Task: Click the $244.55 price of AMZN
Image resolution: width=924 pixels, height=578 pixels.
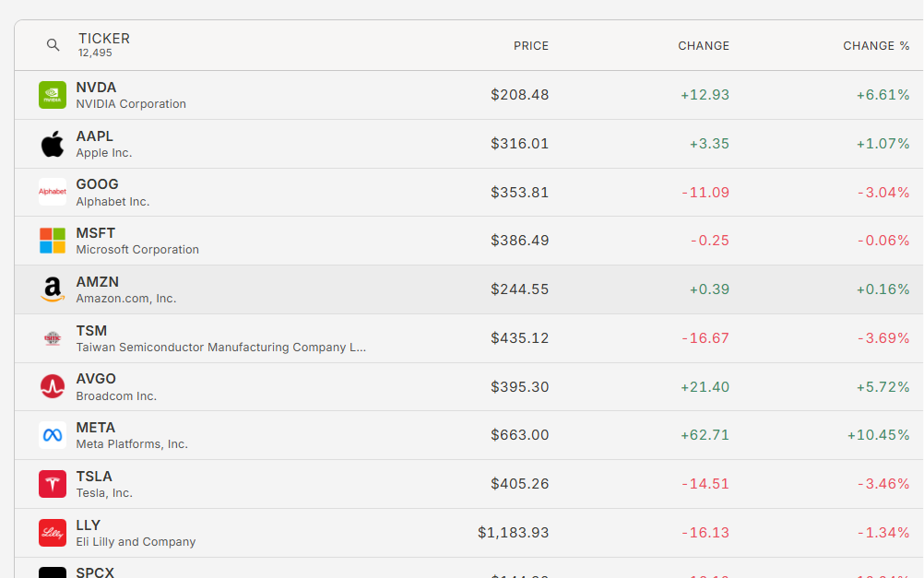Action: point(520,289)
